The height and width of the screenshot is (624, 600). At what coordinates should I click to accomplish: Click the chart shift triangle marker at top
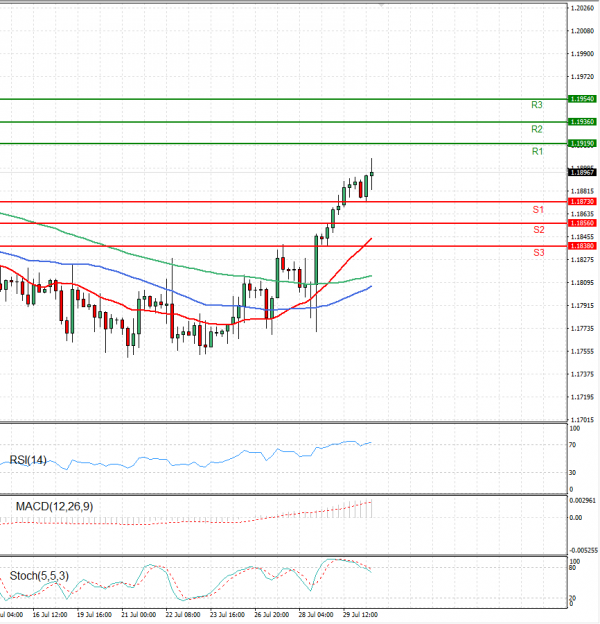[381, 6]
